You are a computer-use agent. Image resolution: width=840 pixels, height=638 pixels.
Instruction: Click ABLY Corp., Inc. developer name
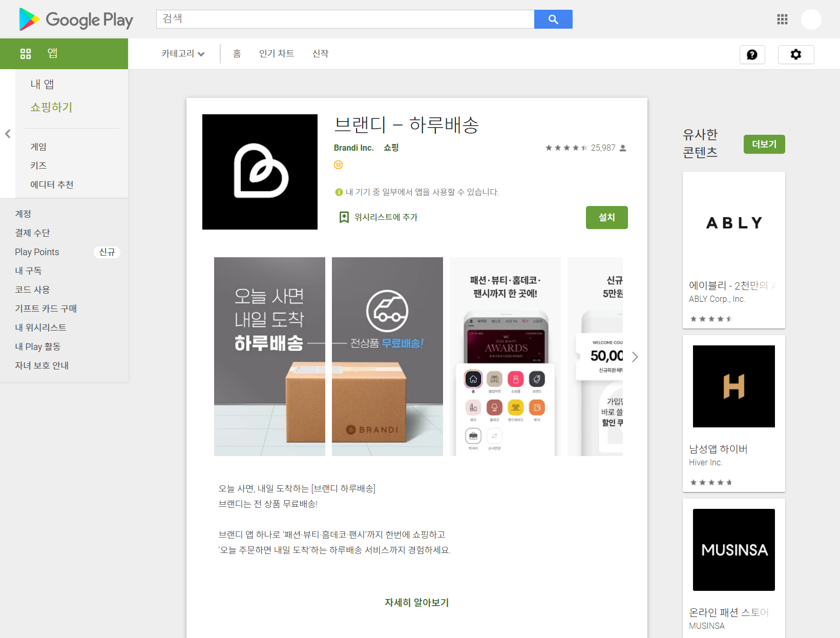point(717,299)
